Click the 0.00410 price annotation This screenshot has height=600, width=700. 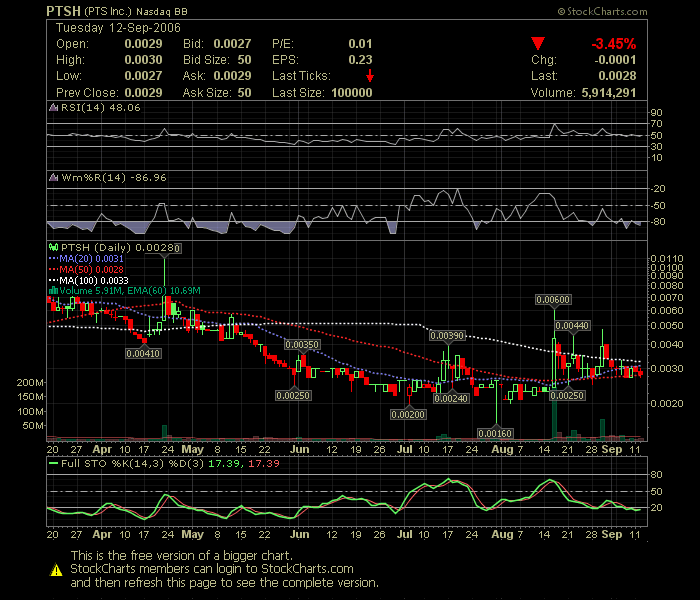click(x=143, y=352)
